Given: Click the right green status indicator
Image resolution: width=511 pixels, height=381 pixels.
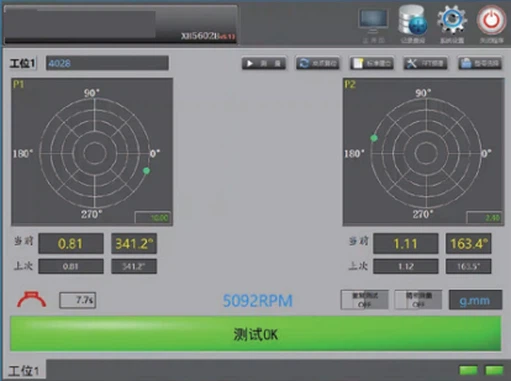Looking at the screenshot, I should (x=494, y=370).
